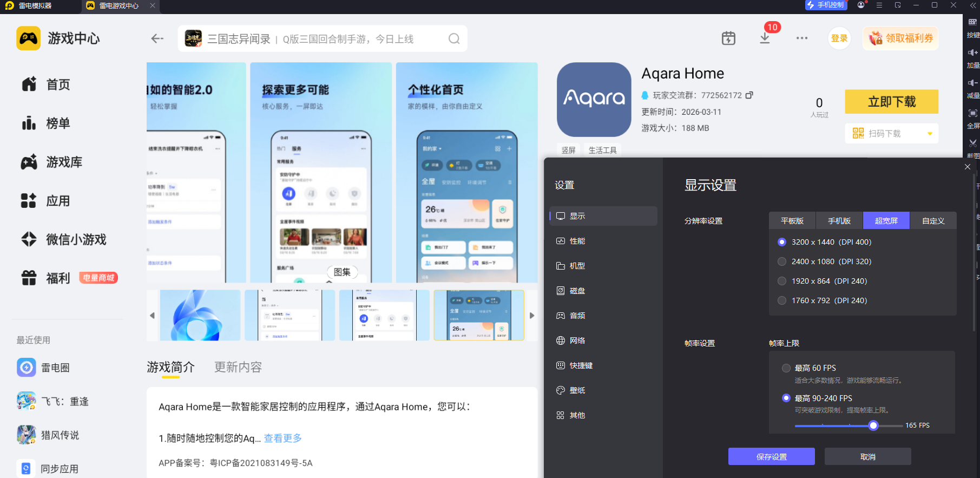Show next screenshot thumbnails with right arrow
This screenshot has width=980, height=478.
pos(532,315)
